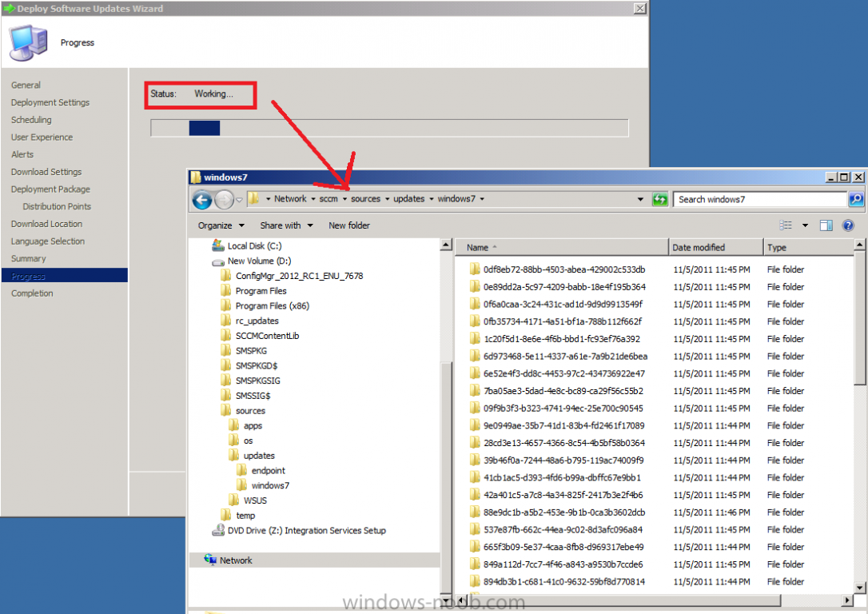Click the Explorer forward arrow button
Image resolution: width=868 pixels, height=614 pixels.
tap(225, 199)
